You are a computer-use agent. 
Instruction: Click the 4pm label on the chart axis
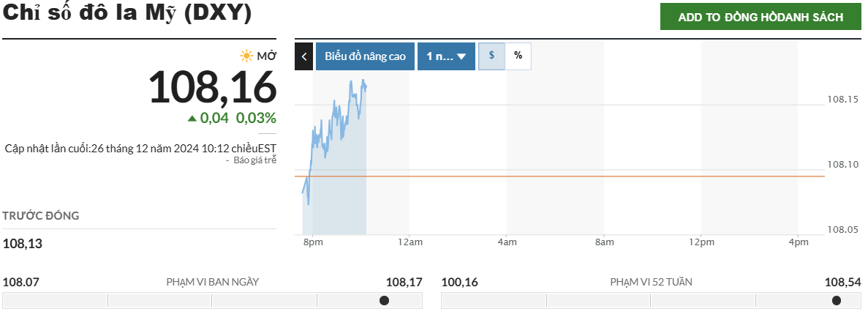click(799, 242)
